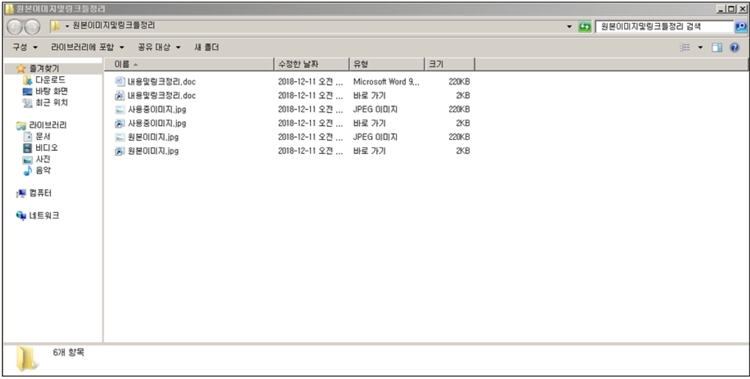The image size is (750, 379).
Task: Toggle the preview pane icon
Action: click(x=717, y=47)
